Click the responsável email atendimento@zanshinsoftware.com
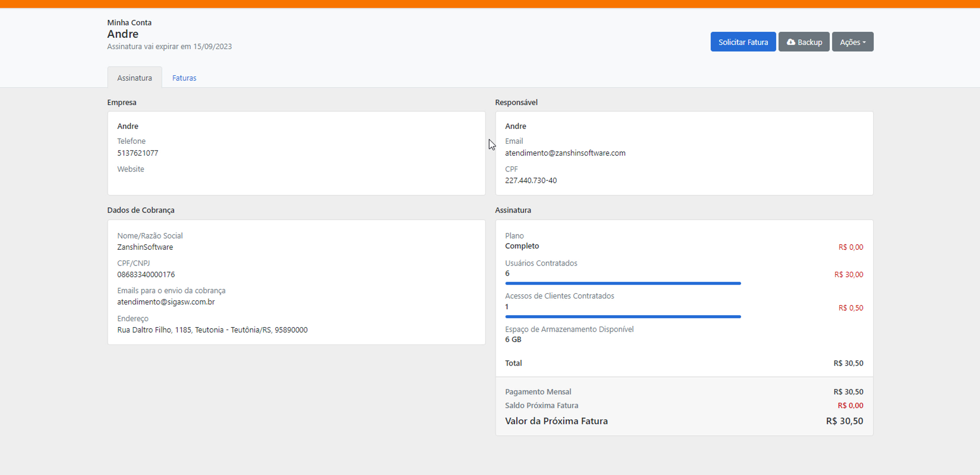The height and width of the screenshot is (475, 980). (x=565, y=153)
